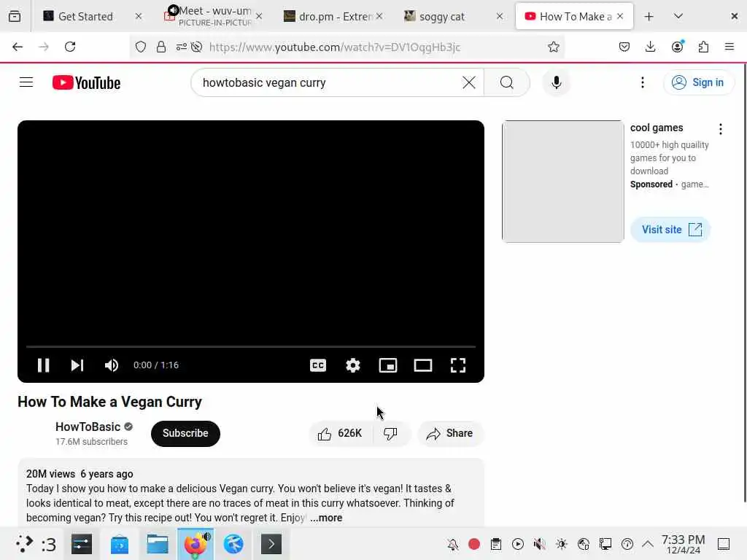Open Firefox application menu

pos(729,47)
